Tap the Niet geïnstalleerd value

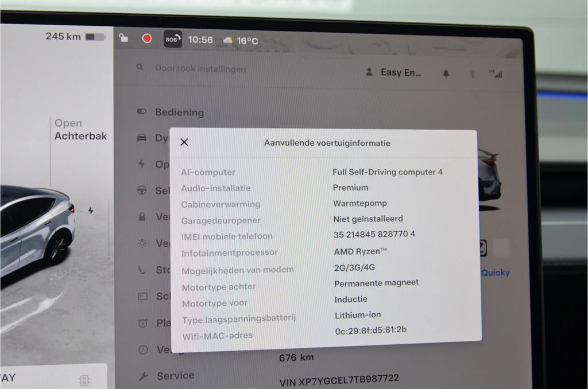[368, 219]
